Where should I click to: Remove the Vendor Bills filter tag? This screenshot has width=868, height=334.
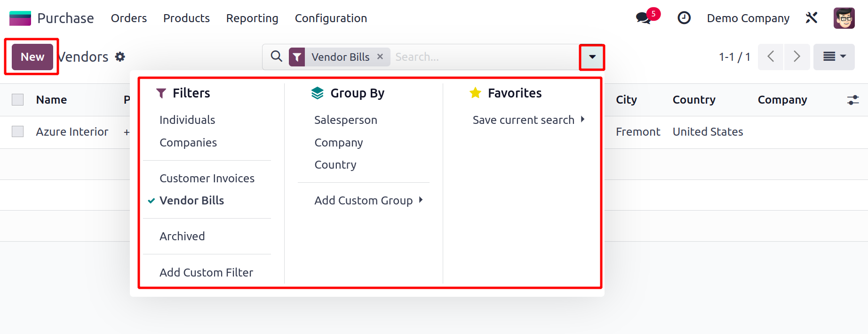[380, 57]
